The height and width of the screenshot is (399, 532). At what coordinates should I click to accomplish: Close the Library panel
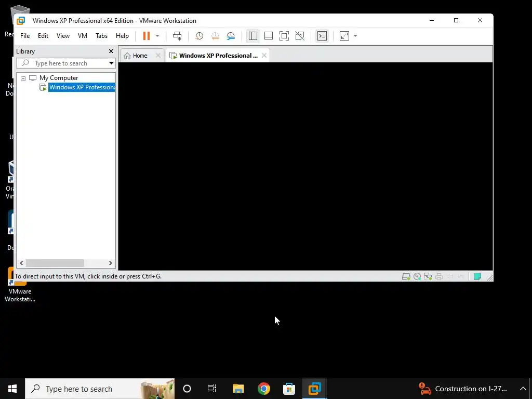pyautogui.click(x=111, y=51)
